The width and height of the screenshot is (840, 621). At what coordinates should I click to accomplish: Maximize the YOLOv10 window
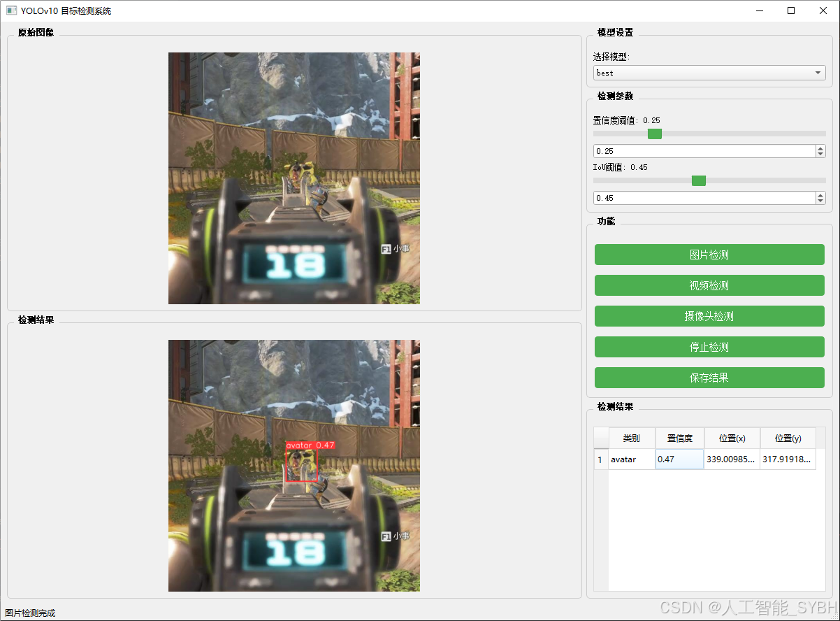[791, 10]
